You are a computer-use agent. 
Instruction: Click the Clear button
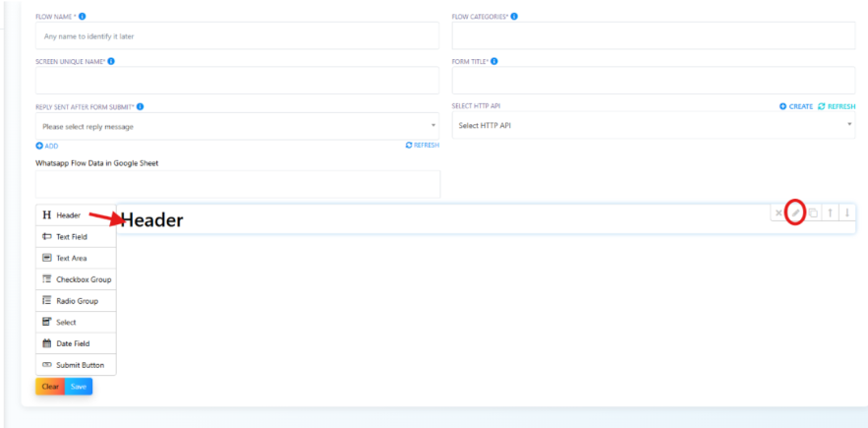click(x=50, y=387)
